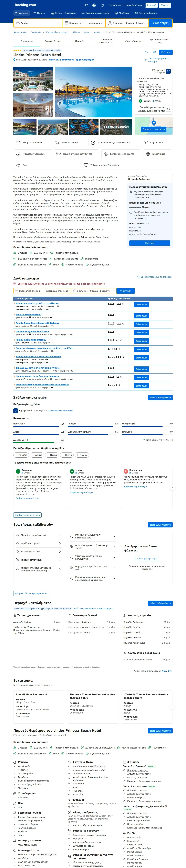Share the property using the share icon
Screen dimensions: 186x868
[154, 52]
